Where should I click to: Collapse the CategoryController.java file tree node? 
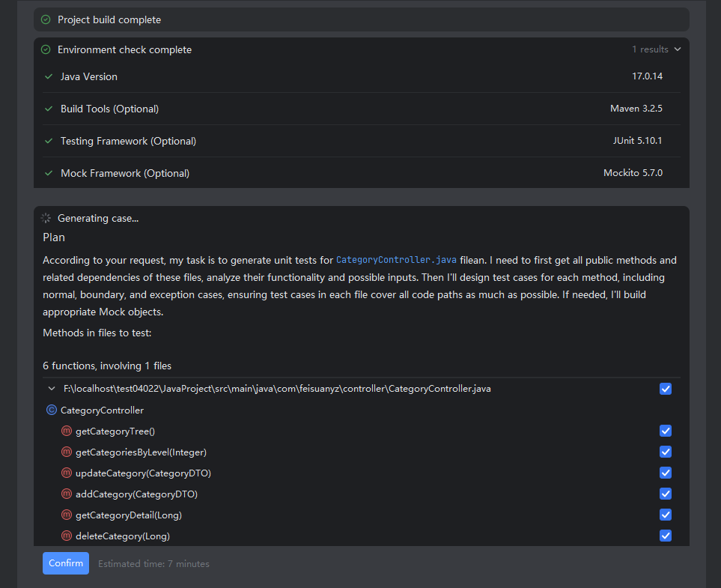(52, 389)
